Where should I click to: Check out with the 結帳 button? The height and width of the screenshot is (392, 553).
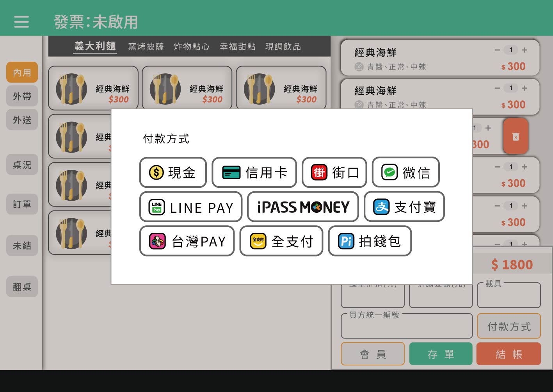[509, 354]
